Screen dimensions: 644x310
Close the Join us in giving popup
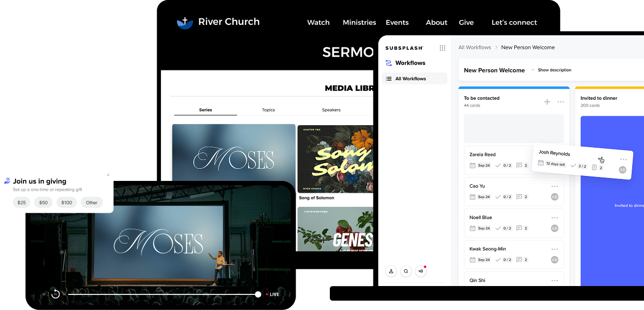pyautogui.click(x=108, y=175)
